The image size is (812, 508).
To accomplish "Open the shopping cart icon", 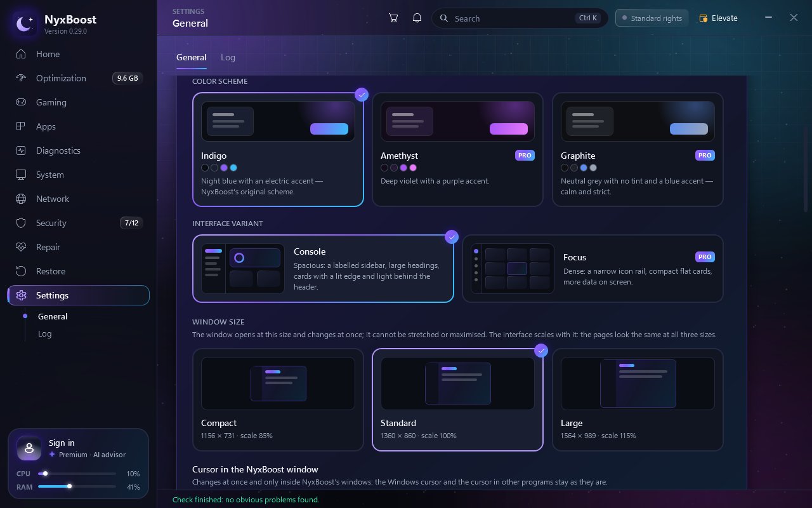I will 393,18.
